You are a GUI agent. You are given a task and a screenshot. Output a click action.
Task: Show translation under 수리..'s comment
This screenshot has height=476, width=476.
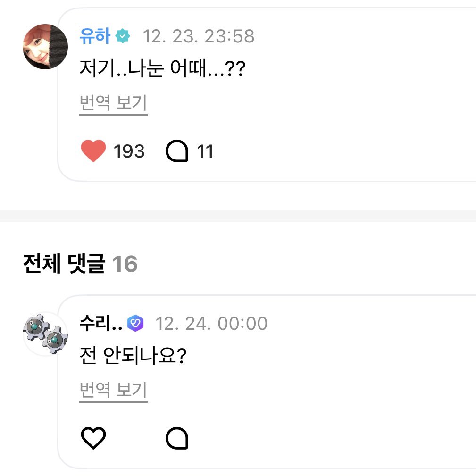pyautogui.click(x=114, y=391)
